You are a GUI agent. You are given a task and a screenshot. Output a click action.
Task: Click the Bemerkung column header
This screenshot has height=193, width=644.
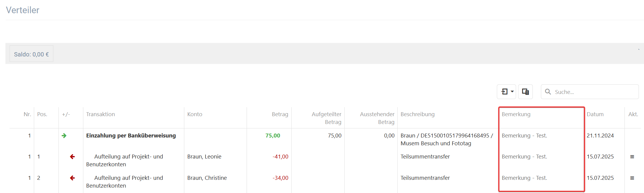coord(516,114)
